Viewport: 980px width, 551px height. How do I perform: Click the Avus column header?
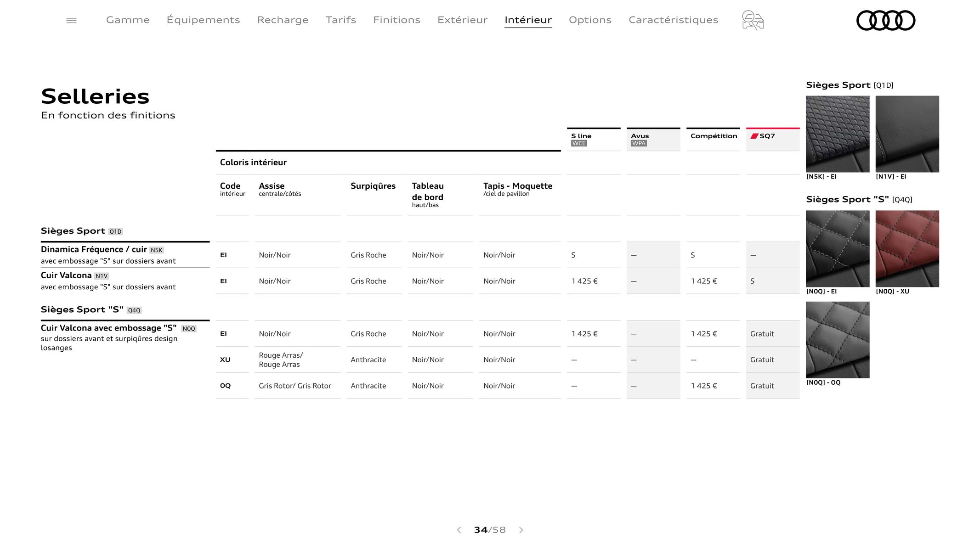pos(653,139)
